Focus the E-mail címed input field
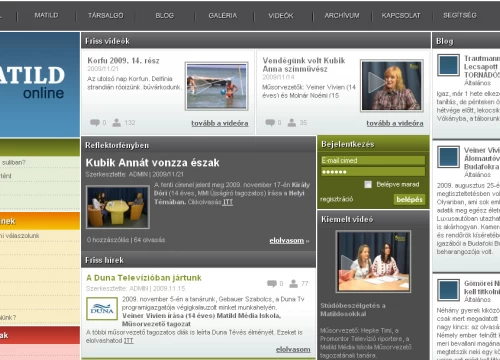This screenshot has height=360, width=500. coord(373,160)
